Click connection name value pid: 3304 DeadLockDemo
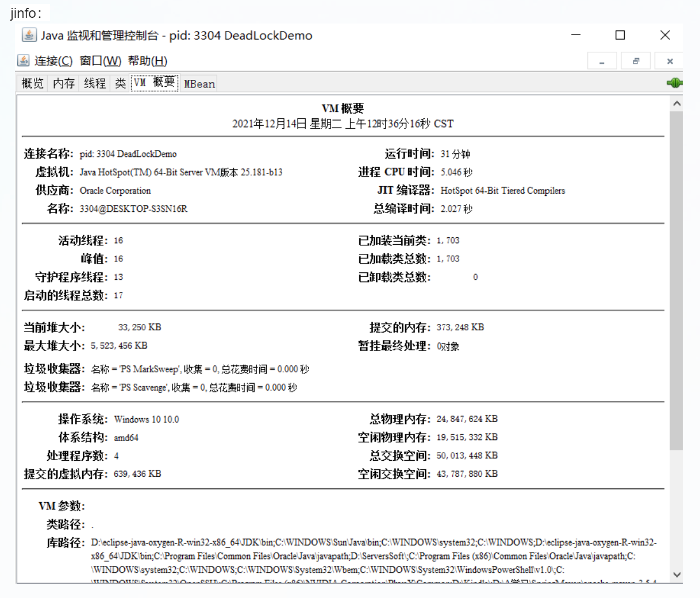Image resolution: width=700 pixels, height=598 pixels. (128, 154)
